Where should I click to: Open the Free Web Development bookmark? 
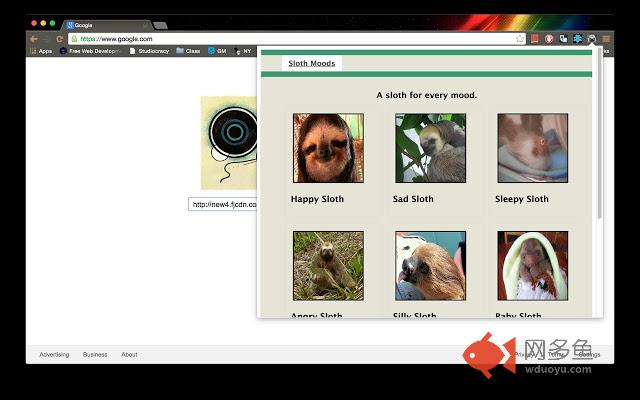(x=89, y=51)
